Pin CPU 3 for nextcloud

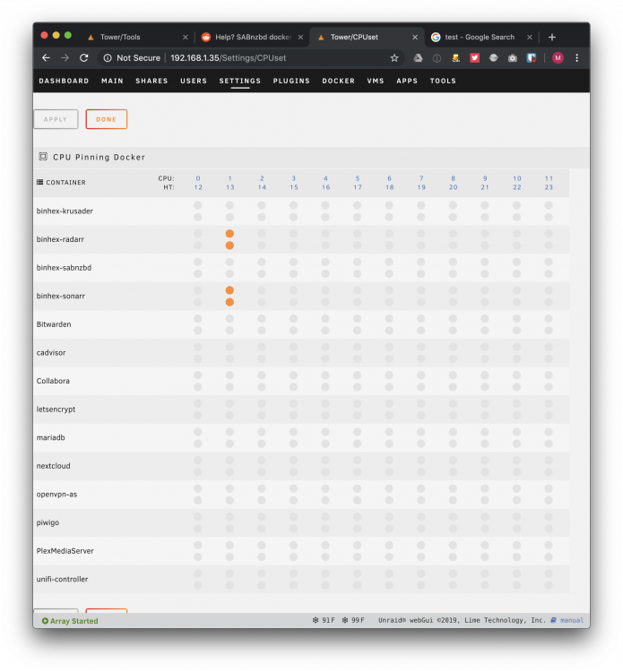click(x=293, y=461)
